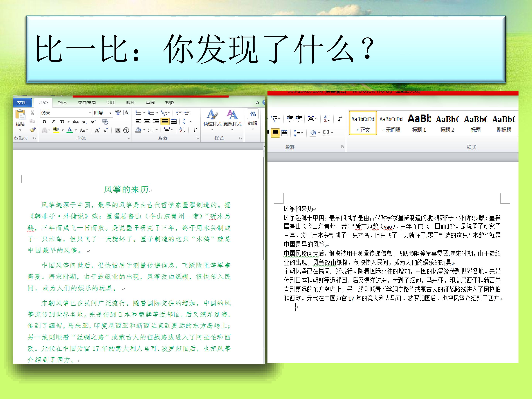Open the 文件 tab
This screenshot has height=399, width=532.
pyautogui.click(x=22, y=103)
